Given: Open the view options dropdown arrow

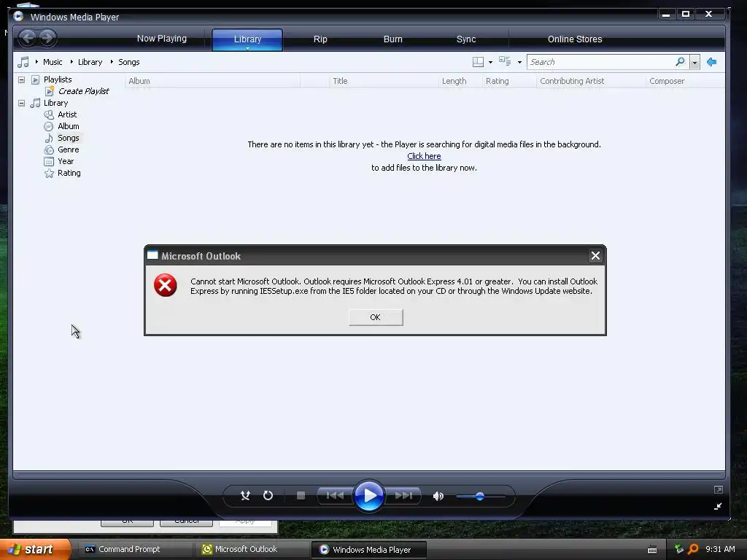Looking at the screenshot, I should pos(519,63).
